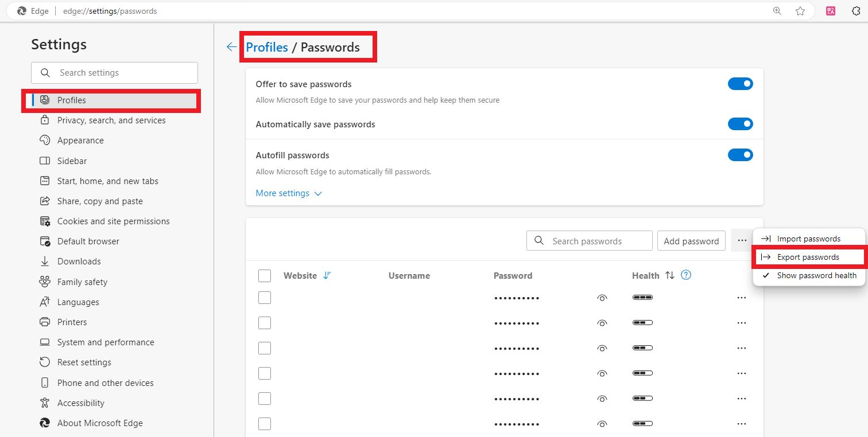
Task: Click the Profiles item in settings sidebar
Action: 111,100
